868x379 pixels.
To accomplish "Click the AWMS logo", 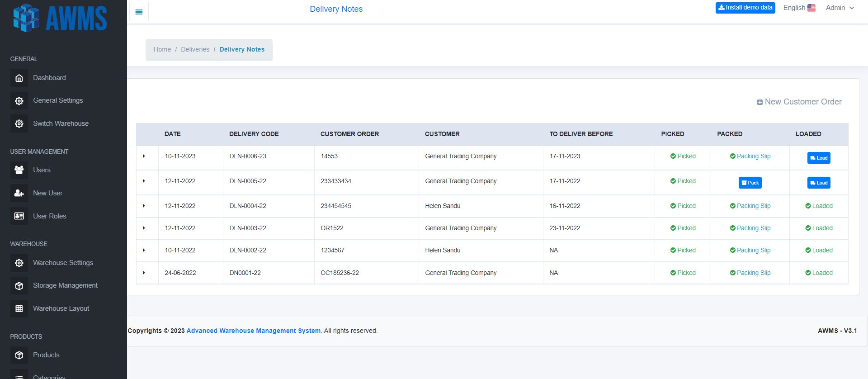I will [x=60, y=19].
